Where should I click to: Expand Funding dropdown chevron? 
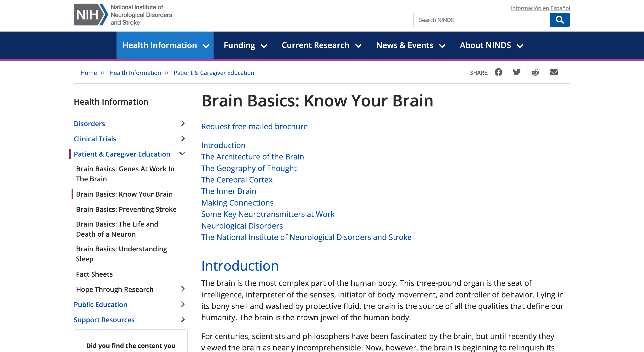(x=264, y=46)
